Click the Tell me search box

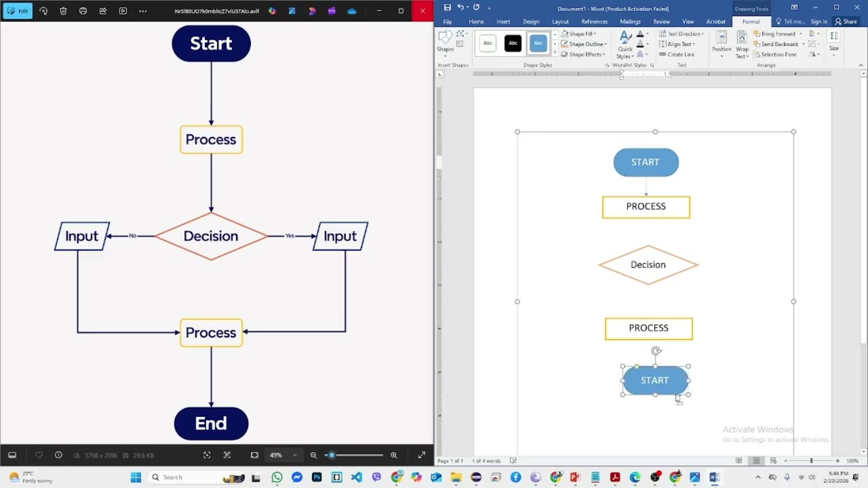[x=790, y=22]
